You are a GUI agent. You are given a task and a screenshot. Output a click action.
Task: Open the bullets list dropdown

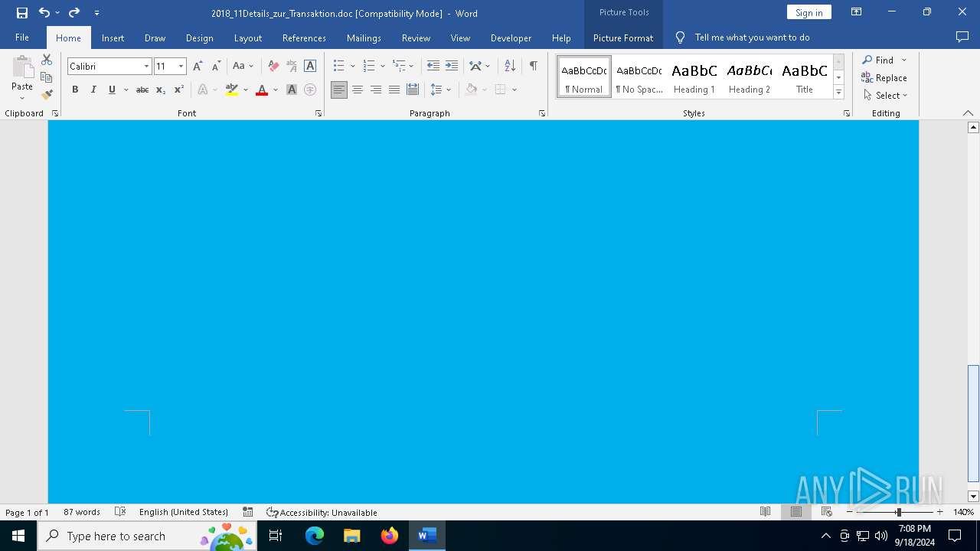click(x=353, y=67)
